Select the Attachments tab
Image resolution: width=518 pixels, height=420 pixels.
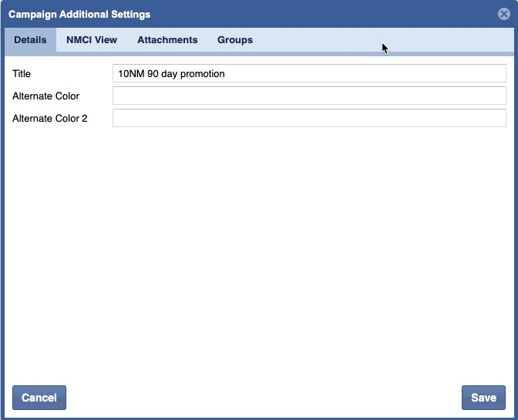point(167,40)
